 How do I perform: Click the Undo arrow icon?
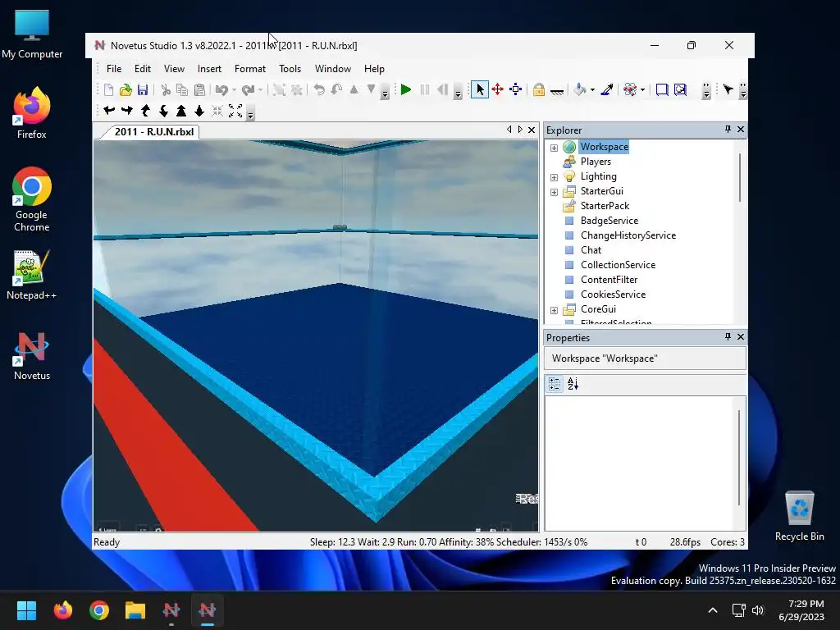coord(221,90)
